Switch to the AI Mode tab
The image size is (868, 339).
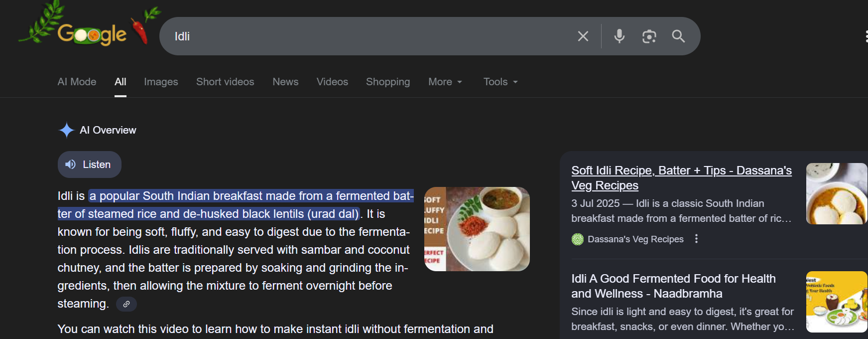pos(77,82)
